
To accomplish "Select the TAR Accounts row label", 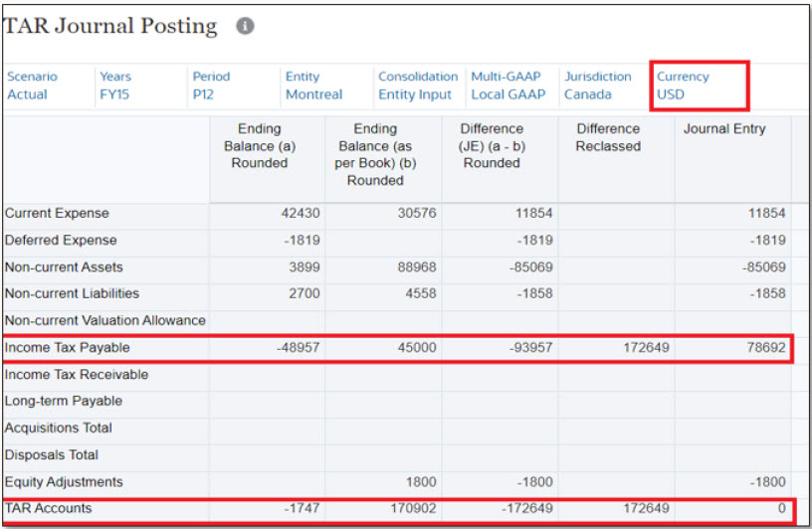I will [x=48, y=508].
